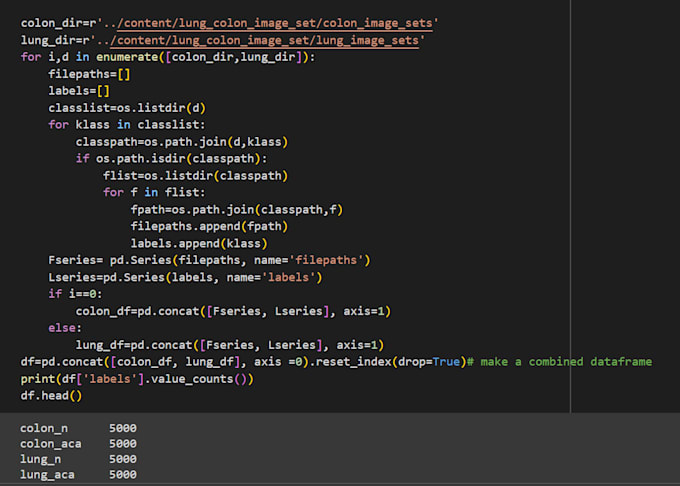Click the 'lung_df=pd.concat' line
Screen dimensions: 680x486
tap(230, 345)
